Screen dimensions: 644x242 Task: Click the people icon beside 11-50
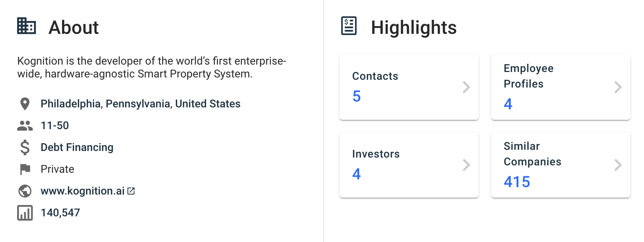[24, 125]
